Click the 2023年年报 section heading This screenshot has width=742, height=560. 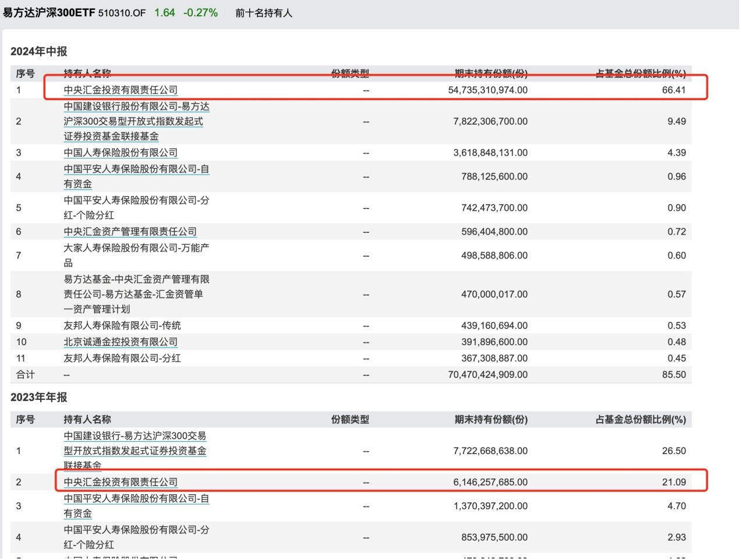pos(39,398)
